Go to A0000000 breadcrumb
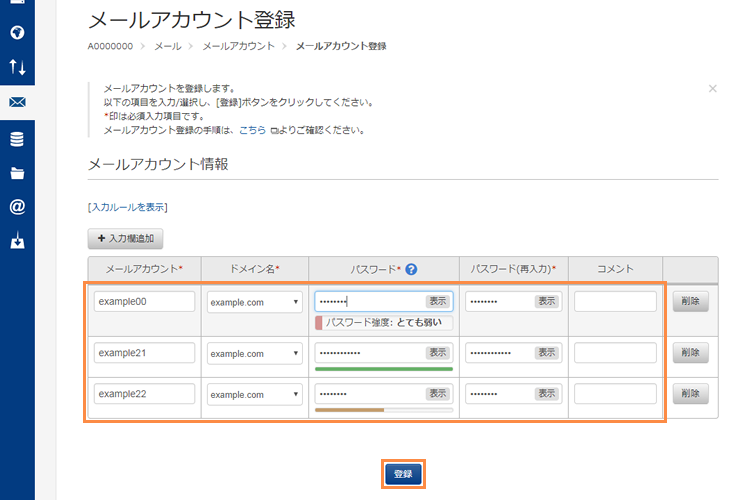This screenshot has width=750, height=500. 110,46
